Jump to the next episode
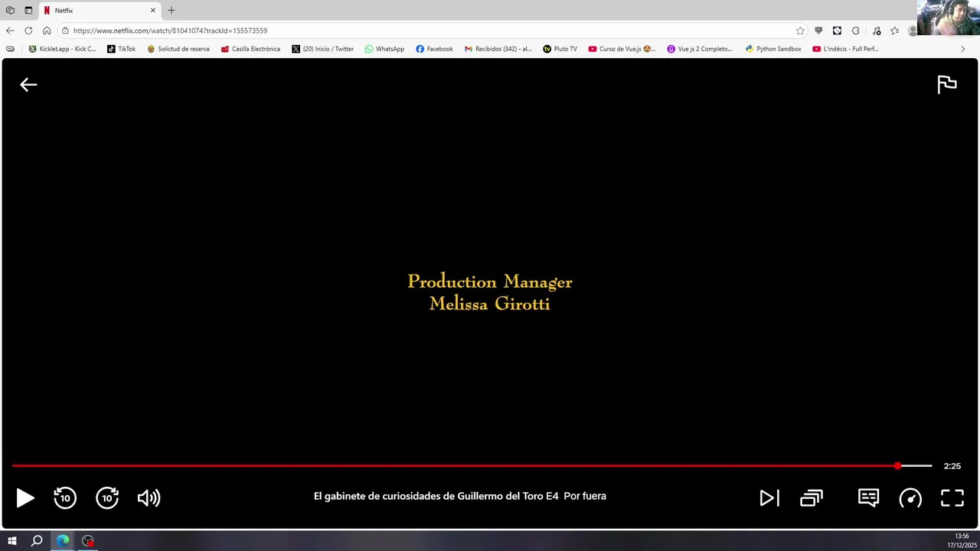980x551 pixels. tap(769, 498)
